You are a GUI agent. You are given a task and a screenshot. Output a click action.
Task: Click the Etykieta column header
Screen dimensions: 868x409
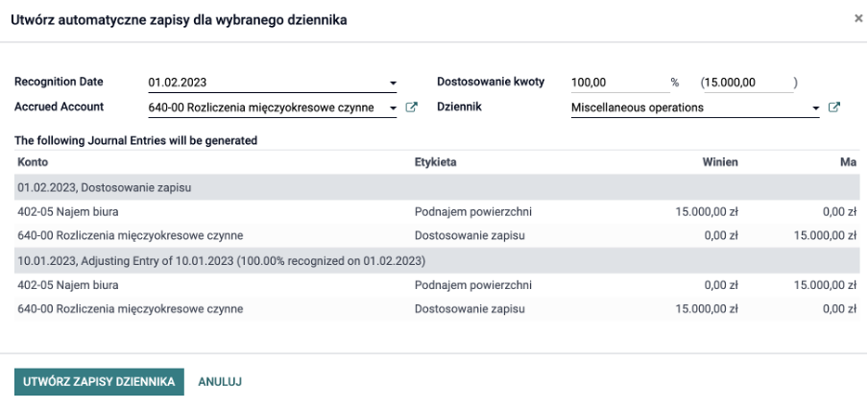pyautogui.click(x=436, y=162)
